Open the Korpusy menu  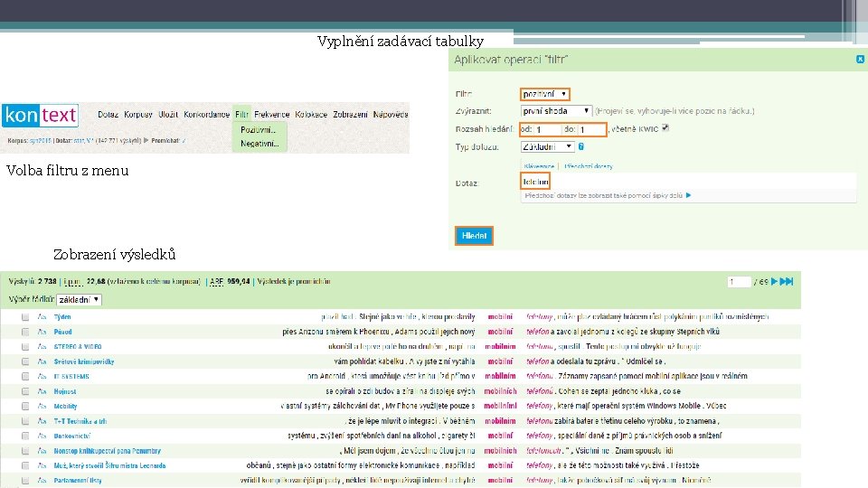coord(137,115)
